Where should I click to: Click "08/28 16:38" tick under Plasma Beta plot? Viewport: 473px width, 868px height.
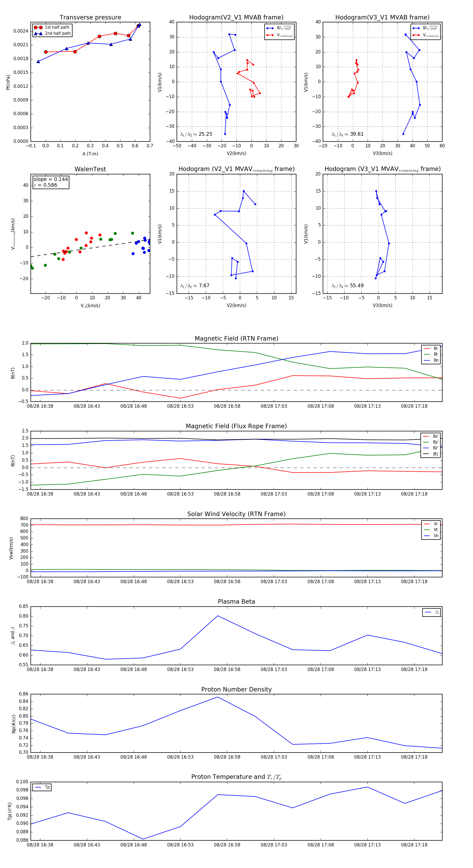[x=40, y=669]
